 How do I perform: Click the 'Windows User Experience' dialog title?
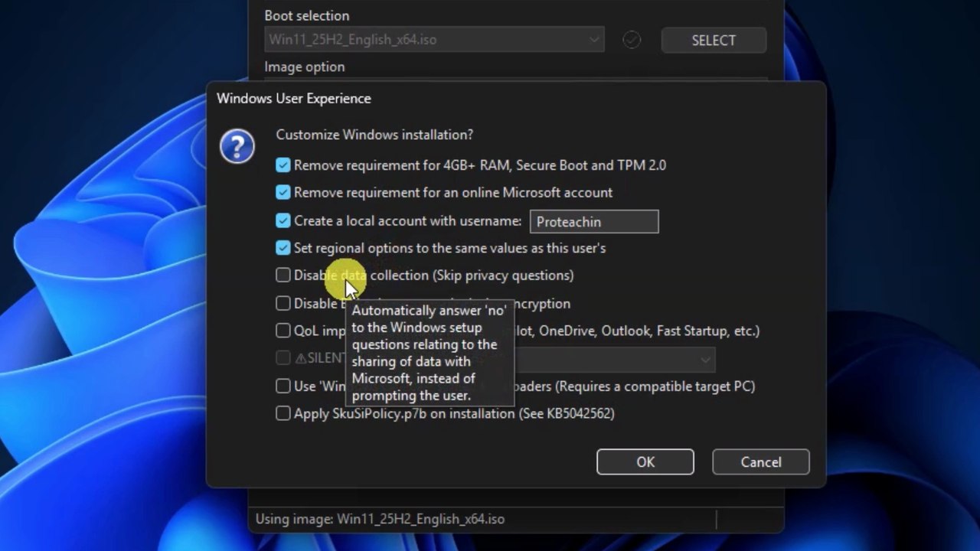pyautogui.click(x=294, y=98)
